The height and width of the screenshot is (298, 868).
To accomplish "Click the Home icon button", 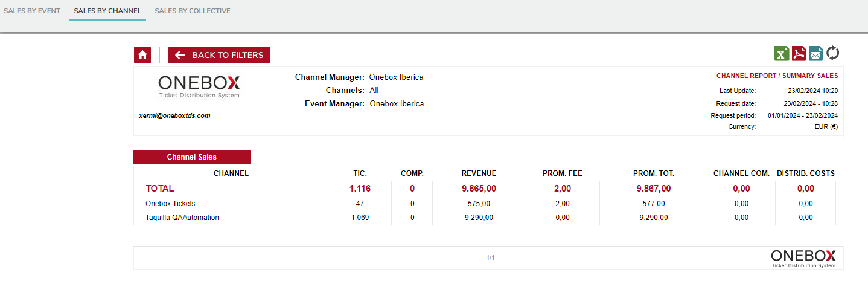I will 142,55.
